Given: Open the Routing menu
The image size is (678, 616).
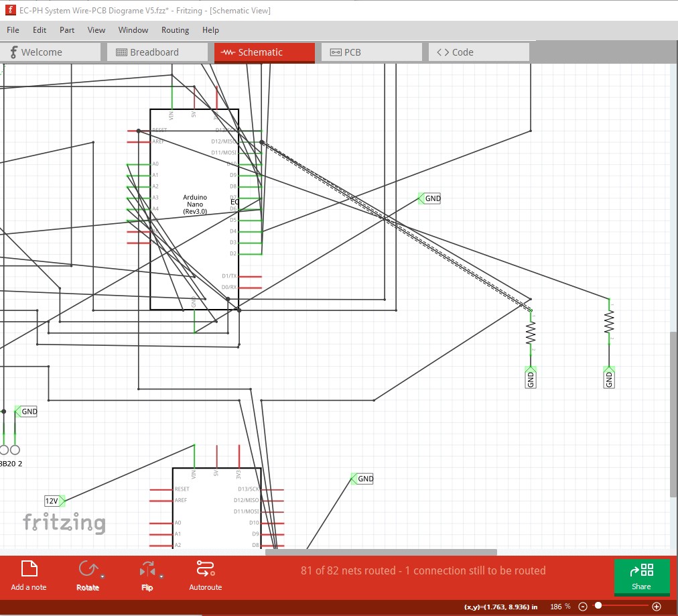Looking at the screenshot, I should pos(175,29).
